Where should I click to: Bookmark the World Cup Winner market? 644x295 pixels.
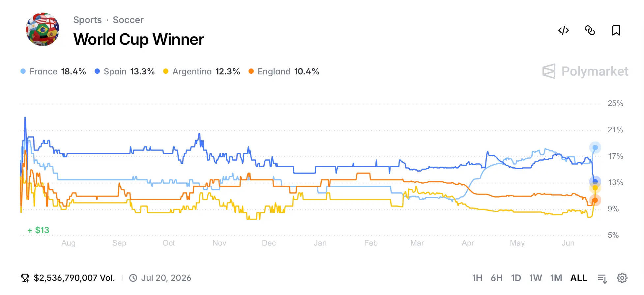[616, 30]
